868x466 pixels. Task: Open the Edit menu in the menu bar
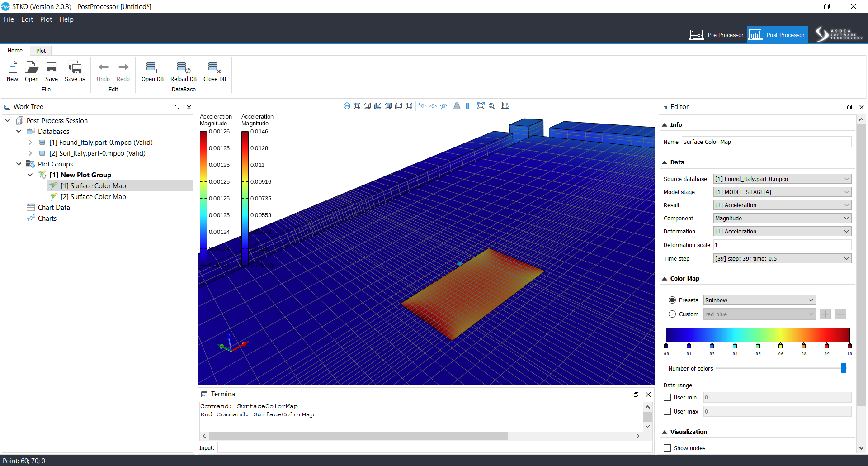pyautogui.click(x=27, y=19)
